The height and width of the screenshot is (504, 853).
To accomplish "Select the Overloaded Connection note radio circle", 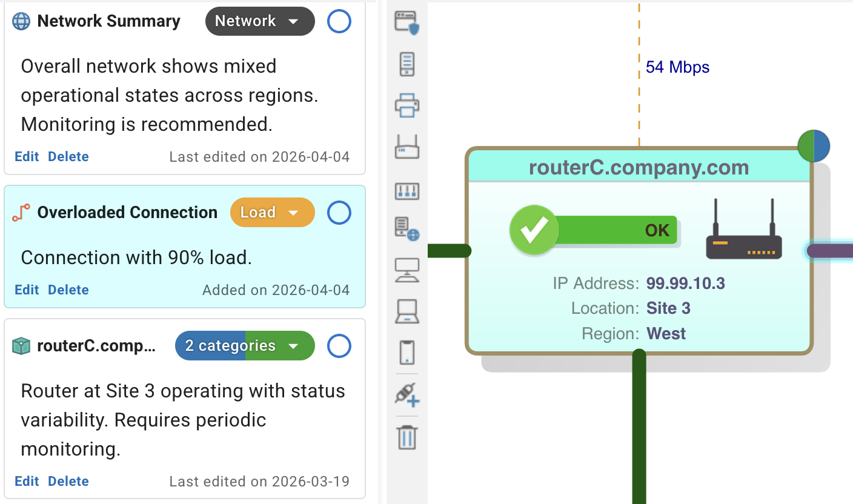I will (339, 213).
